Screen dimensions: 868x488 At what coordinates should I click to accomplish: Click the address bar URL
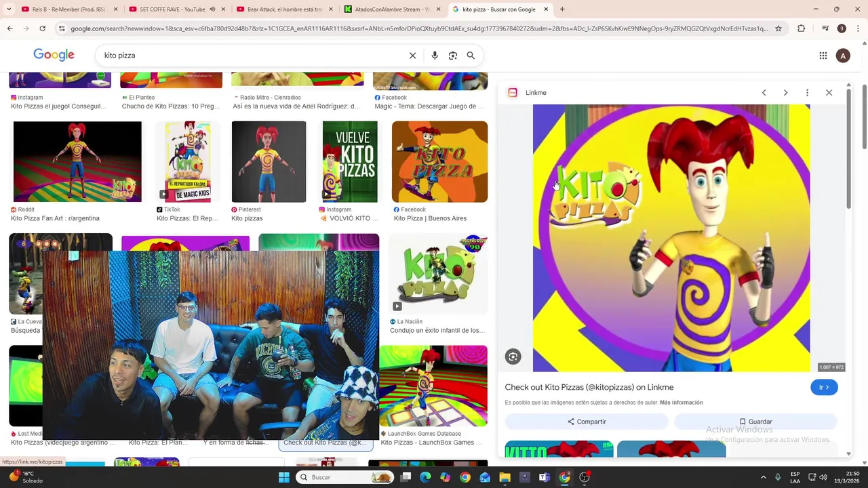pyautogui.click(x=419, y=28)
